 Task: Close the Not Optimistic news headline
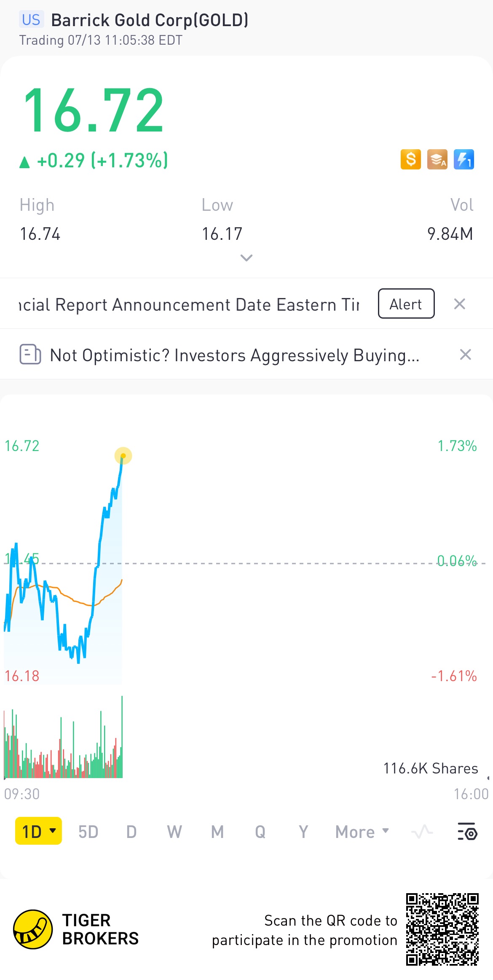click(465, 354)
